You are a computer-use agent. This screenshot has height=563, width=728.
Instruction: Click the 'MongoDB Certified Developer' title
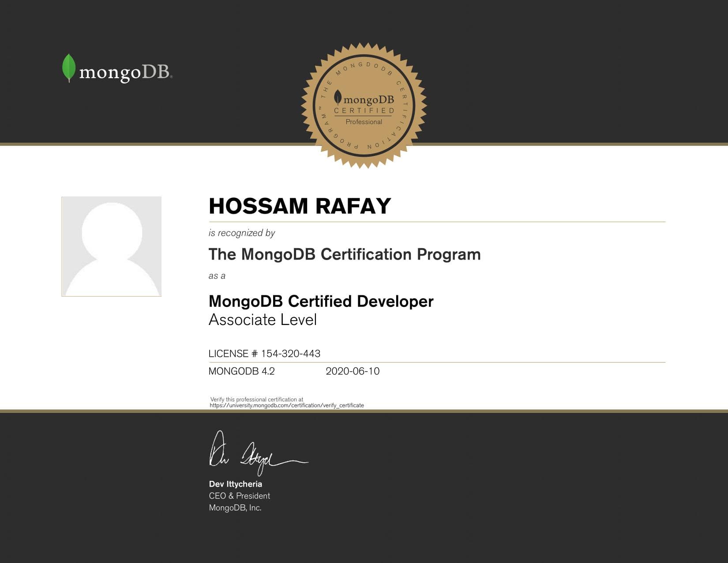321,301
